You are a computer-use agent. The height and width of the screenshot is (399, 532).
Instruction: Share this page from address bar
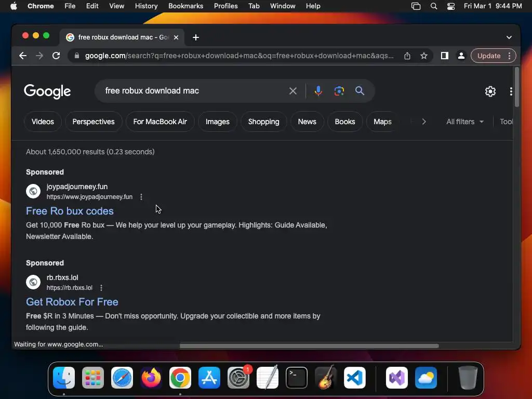407,56
